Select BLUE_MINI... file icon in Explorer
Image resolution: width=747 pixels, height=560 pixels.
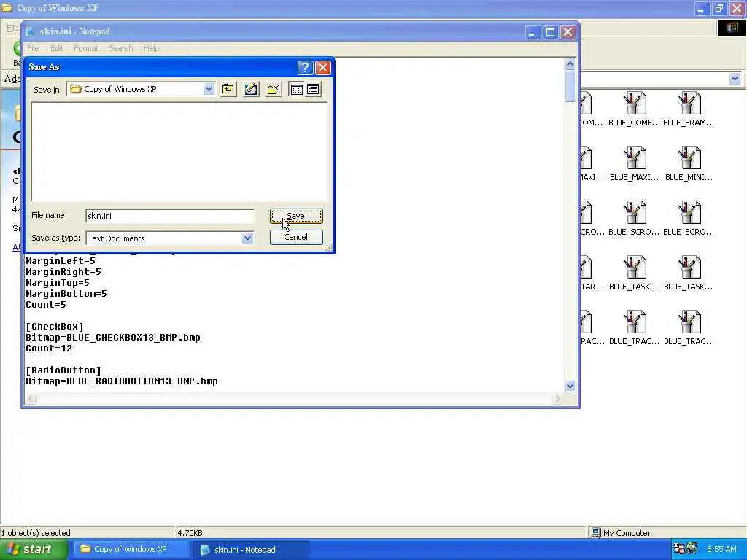[x=689, y=164]
